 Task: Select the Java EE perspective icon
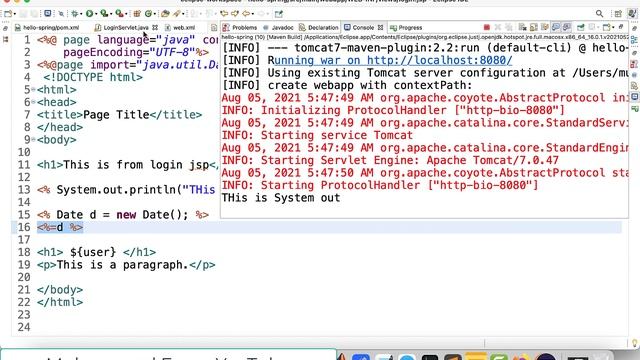[632, 13]
